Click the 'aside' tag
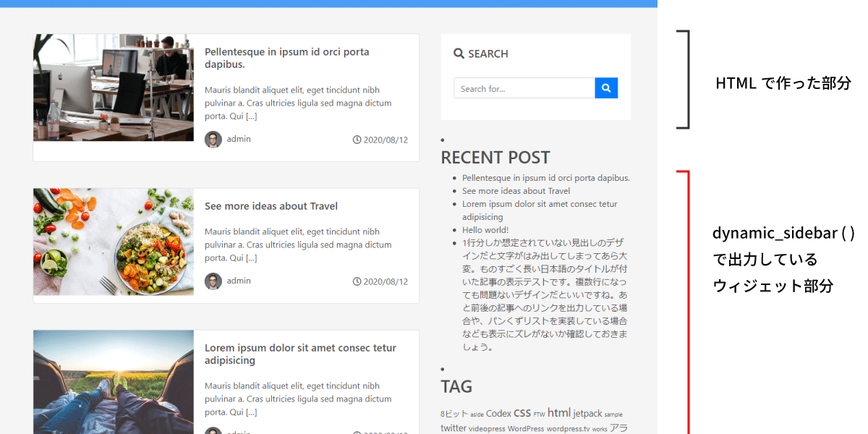868x434 pixels. 477,415
